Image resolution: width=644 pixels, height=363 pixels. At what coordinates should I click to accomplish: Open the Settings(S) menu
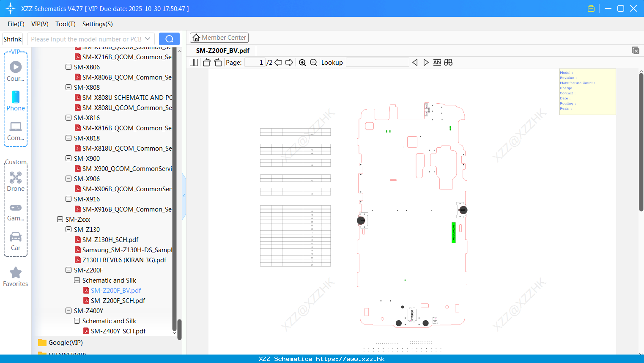pos(98,24)
